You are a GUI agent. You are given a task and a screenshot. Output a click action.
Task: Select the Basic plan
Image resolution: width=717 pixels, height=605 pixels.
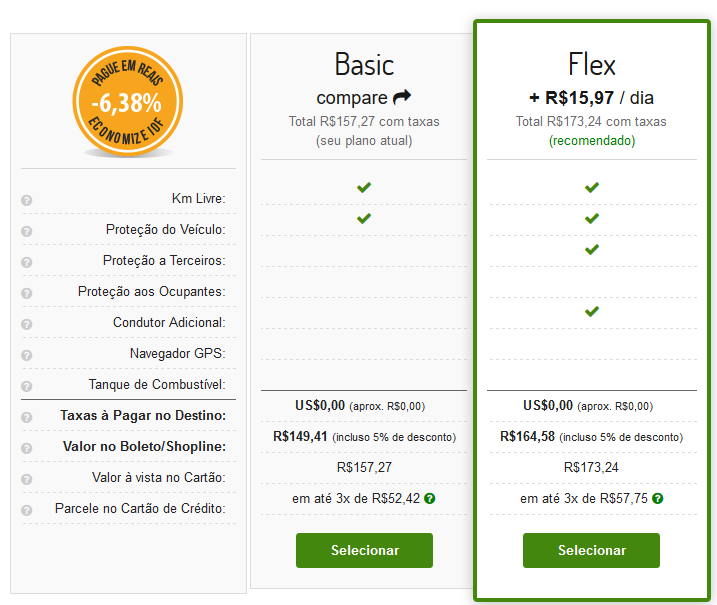[x=364, y=550]
